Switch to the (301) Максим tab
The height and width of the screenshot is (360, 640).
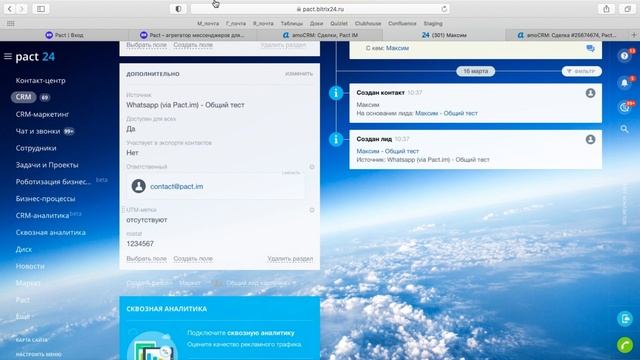tap(444, 35)
